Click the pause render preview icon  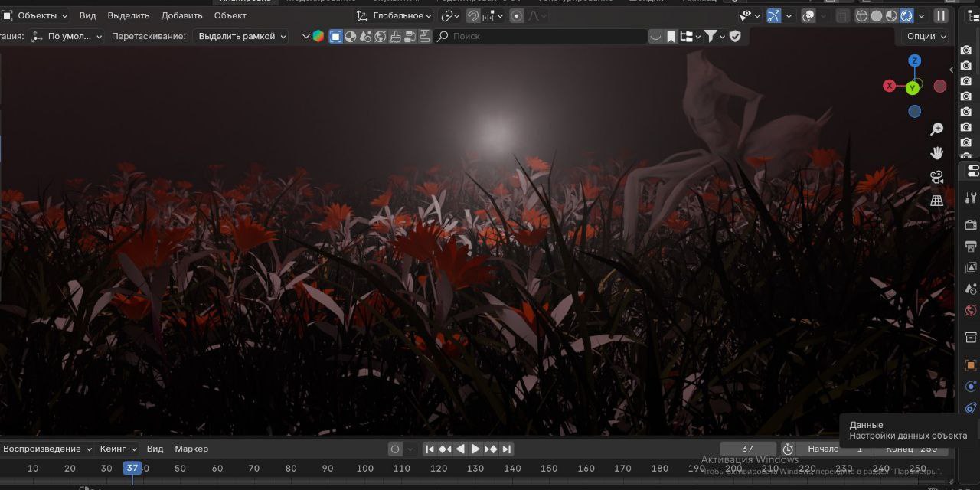pos(941,15)
